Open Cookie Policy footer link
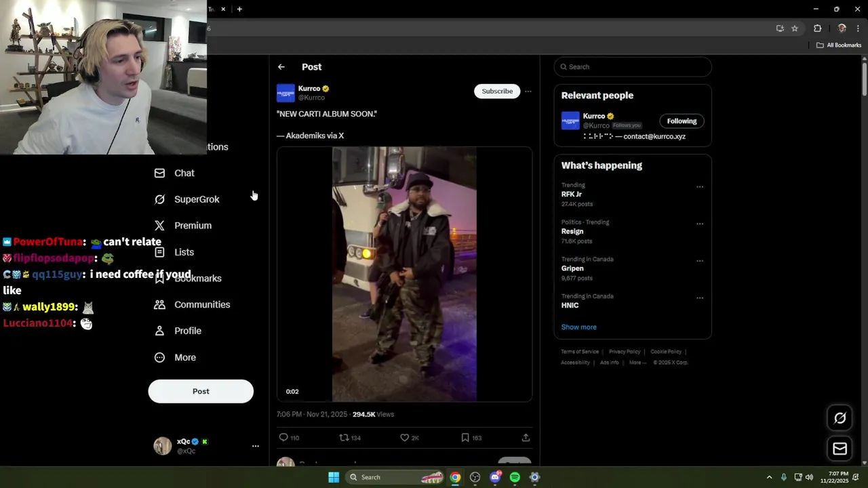 point(666,352)
